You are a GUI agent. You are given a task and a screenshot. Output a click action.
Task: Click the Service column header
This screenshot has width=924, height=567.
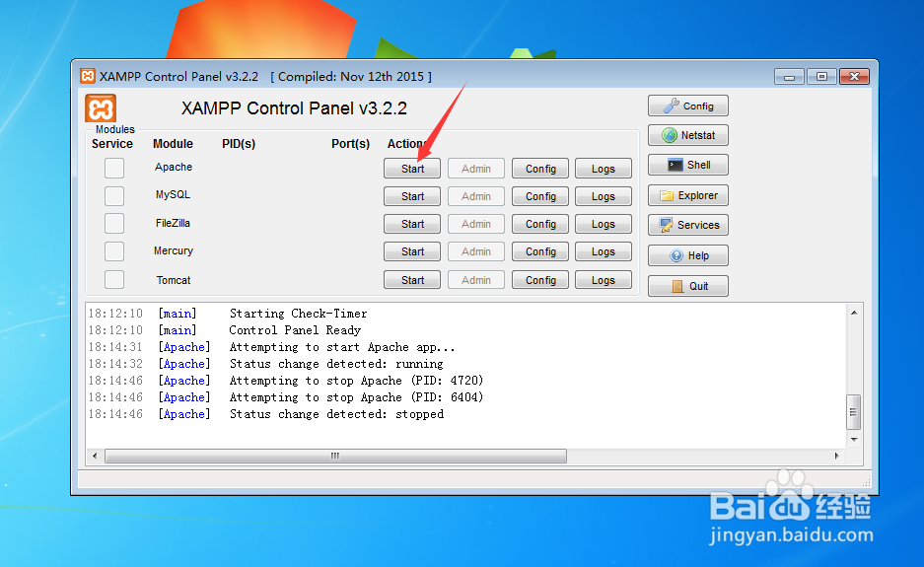click(112, 144)
